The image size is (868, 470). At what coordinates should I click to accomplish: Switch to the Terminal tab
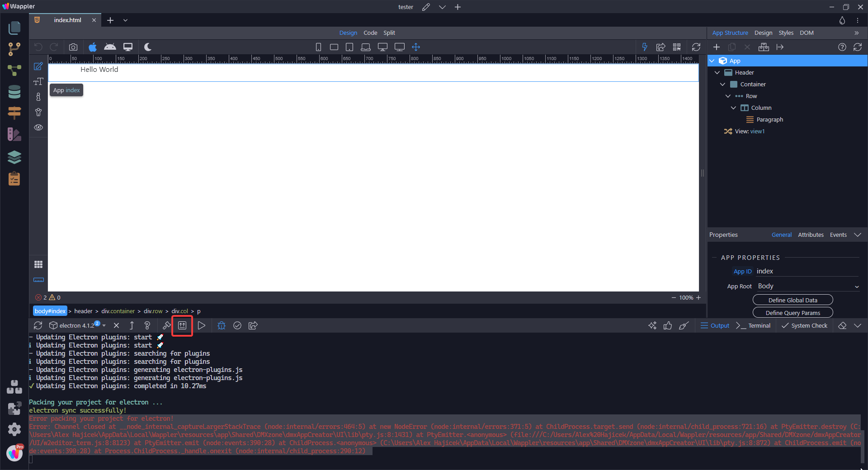(x=754, y=326)
